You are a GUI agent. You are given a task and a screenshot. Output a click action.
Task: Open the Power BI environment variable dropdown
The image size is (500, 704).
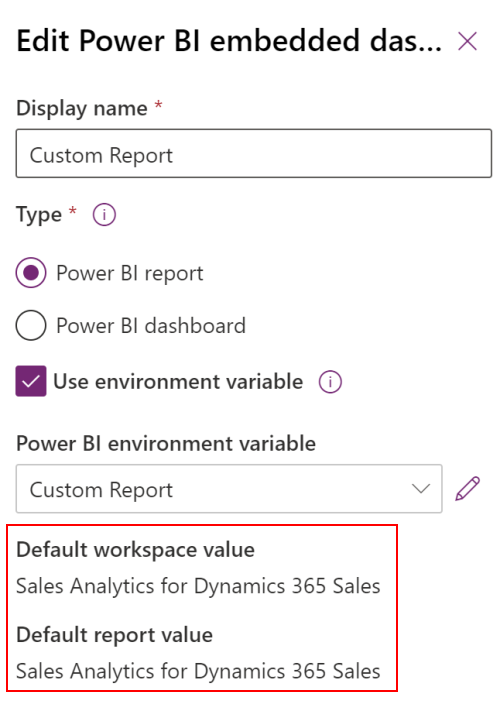229,489
